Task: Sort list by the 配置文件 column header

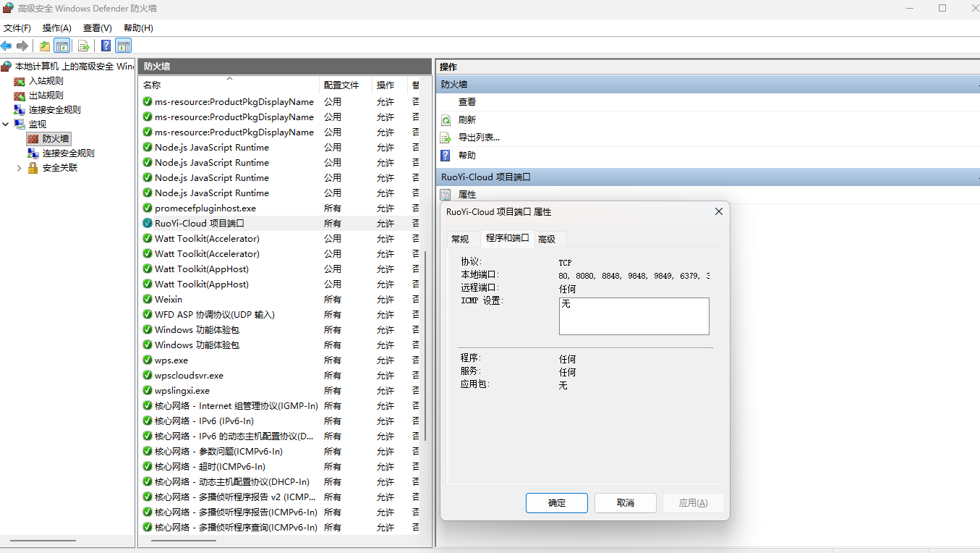Action: coord(346,85)
